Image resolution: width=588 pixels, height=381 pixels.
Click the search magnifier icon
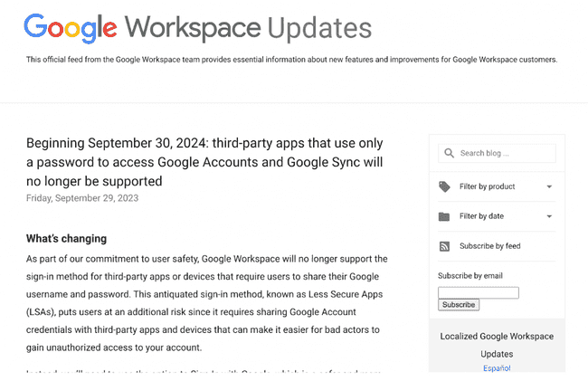(449, 153)
